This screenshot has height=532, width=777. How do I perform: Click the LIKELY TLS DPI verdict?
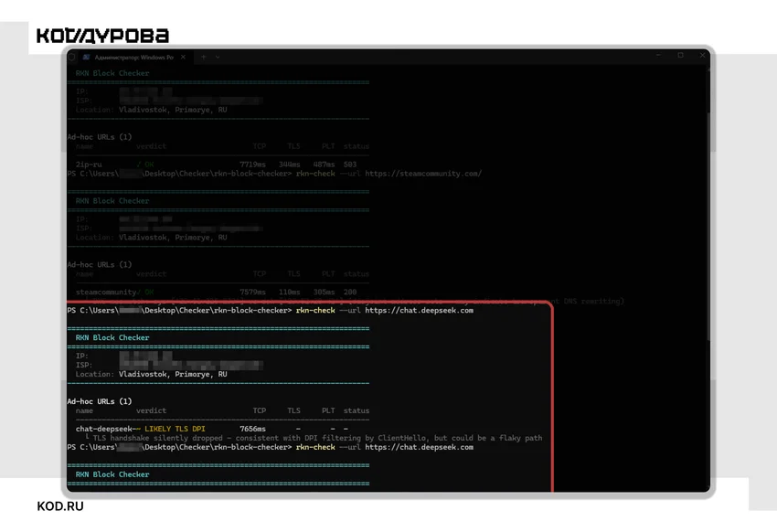175,429
